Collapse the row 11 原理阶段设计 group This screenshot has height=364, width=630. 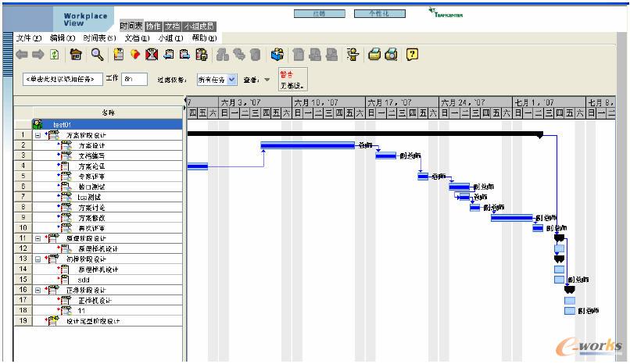[38, 237]
